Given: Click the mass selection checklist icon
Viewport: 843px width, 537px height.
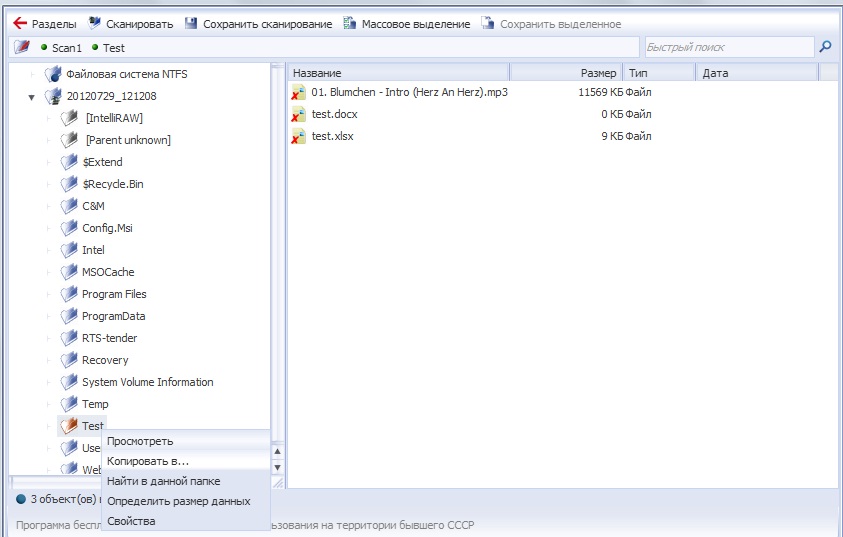Looking at the screenshot, I should (349, 23).
